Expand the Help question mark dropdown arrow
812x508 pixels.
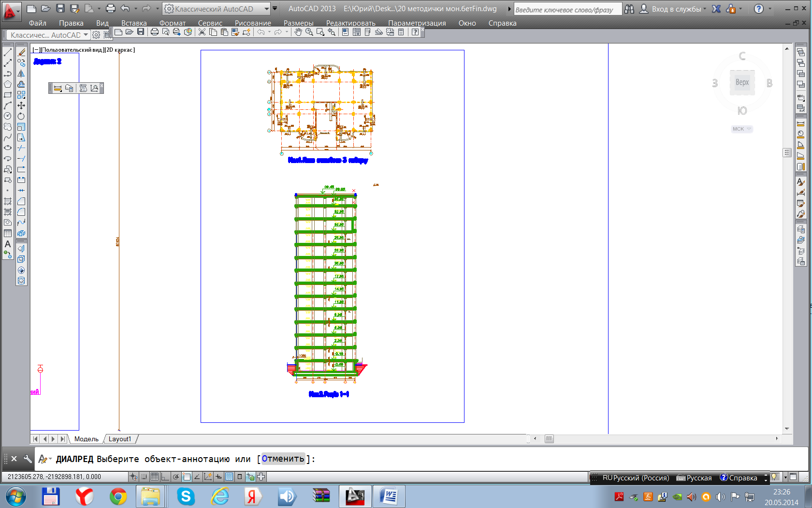click(x=770, y=9)
